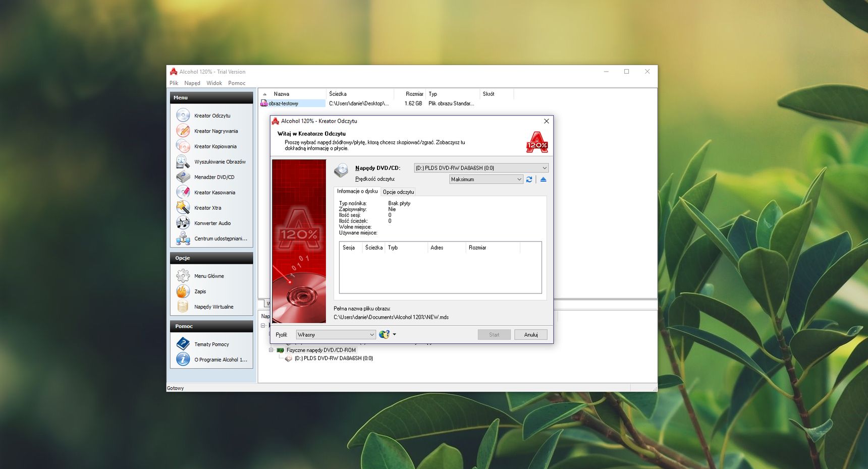
Task: Click the Plik obrazu Standar... type cell
Action: (451, 103)
